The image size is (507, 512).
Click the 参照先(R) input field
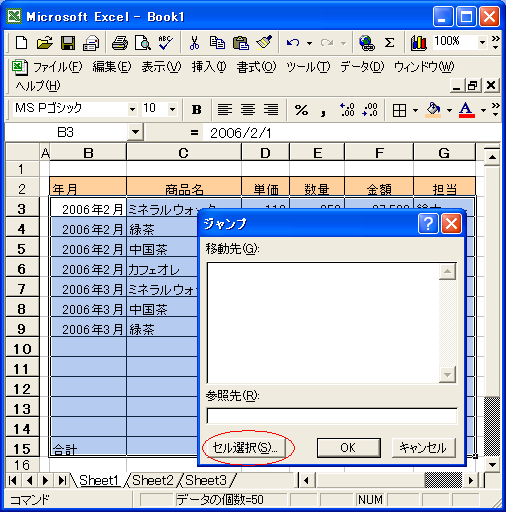click(x=332, y=416)
